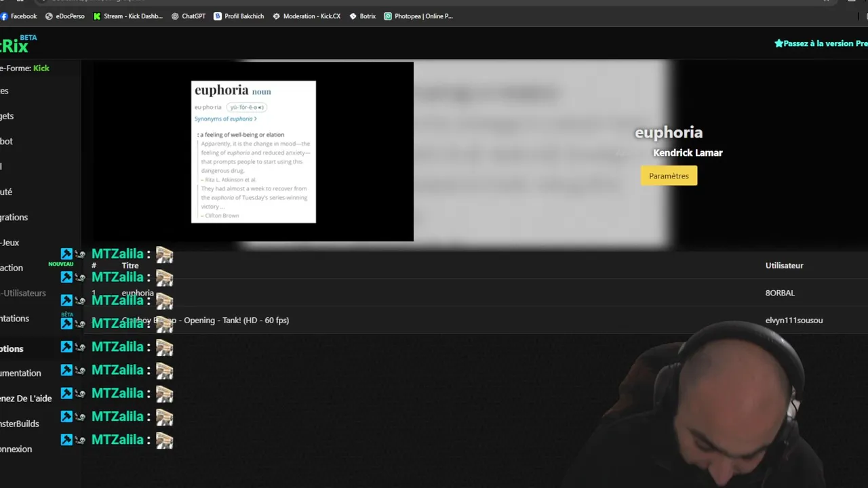Image resolution: width=868 pixels, height=488 pixels.
Task: Click the Profil Bakchich bookmark favicon
Action: pos(218,16)
